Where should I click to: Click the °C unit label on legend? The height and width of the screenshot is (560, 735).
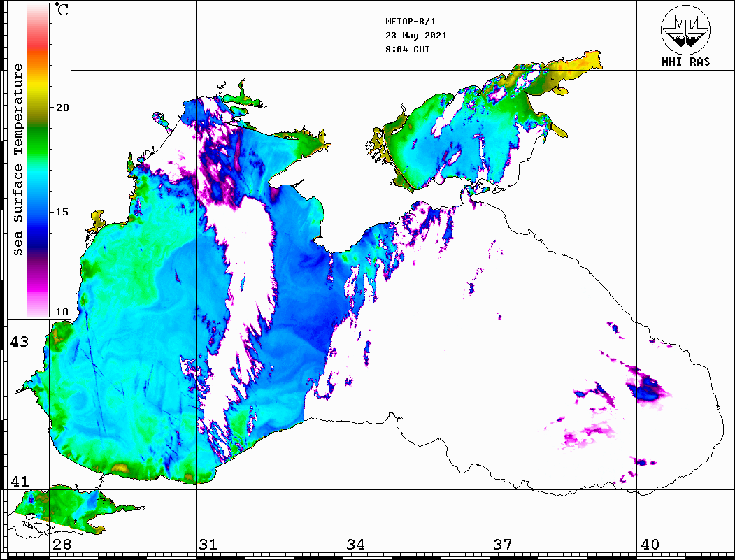(62, 9)
